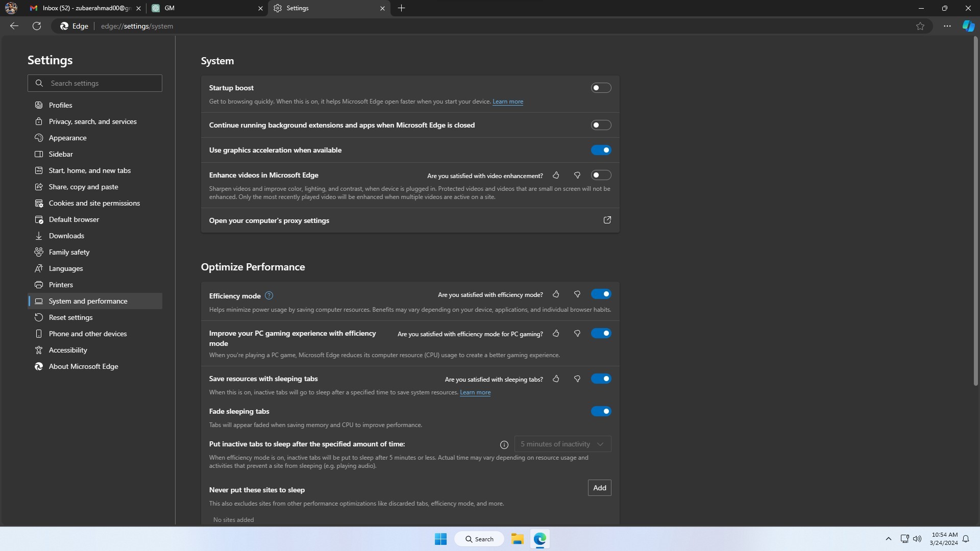Open Reset settings page
980x551 pixels.
(x=95, y=317)
